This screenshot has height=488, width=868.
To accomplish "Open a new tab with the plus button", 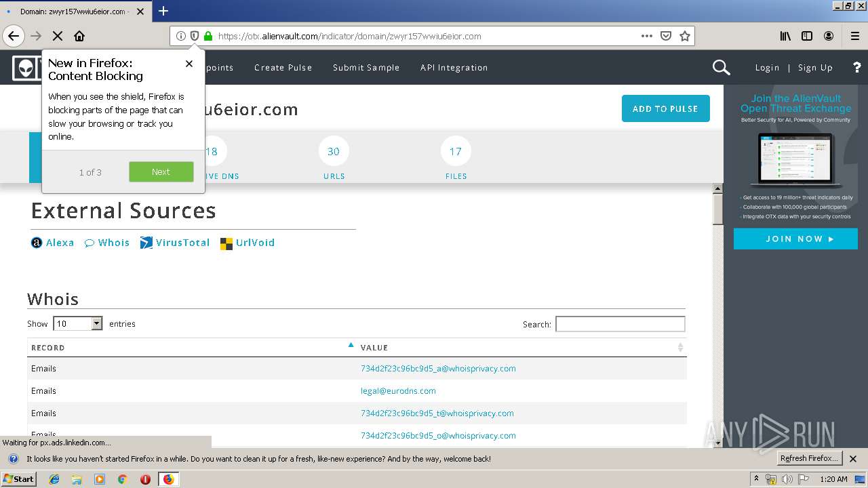I will click(163, 11).
